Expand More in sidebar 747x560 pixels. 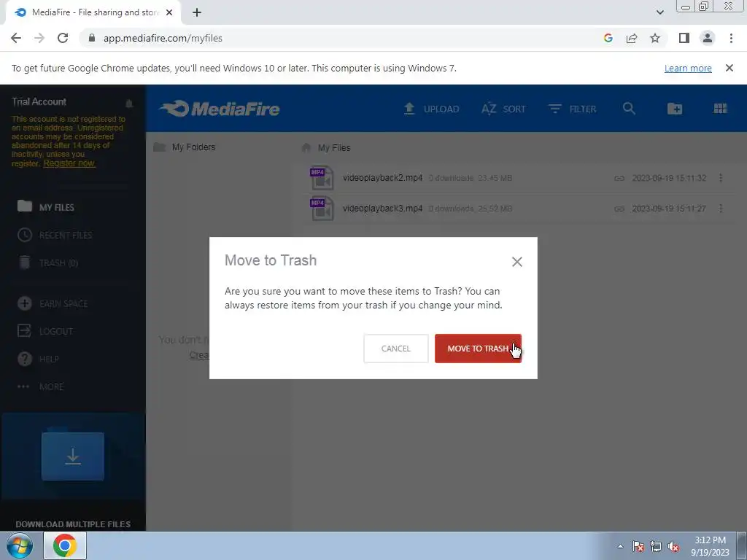pyautogui.click(x=41, y=386)
